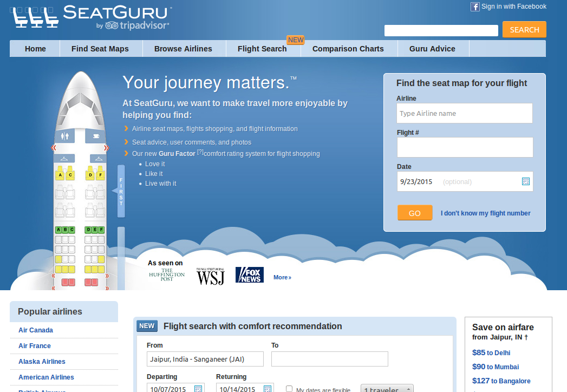Click the Fox News logo
Image resolution: width=567 pixels, height=392 pixels.
(250, 275)
